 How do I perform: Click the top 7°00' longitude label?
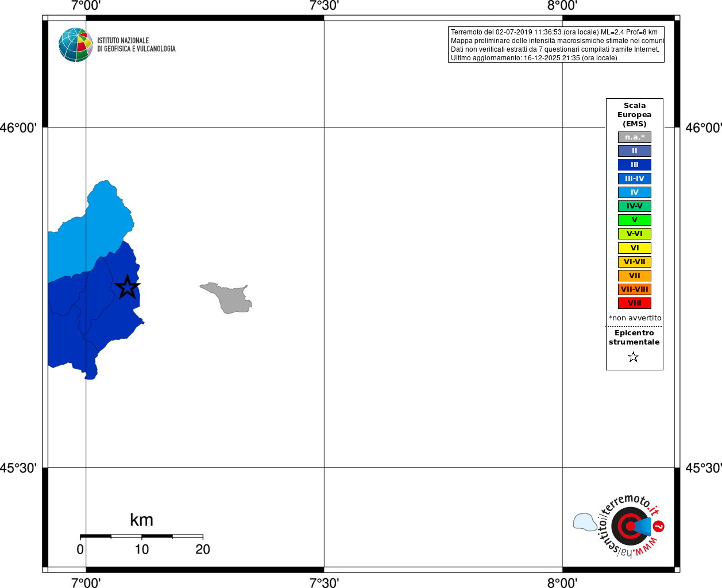click(x=86, y=6)
